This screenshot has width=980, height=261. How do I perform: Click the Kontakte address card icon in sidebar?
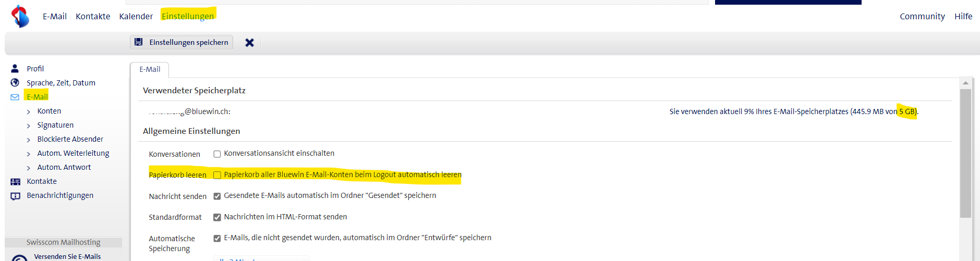16,181
